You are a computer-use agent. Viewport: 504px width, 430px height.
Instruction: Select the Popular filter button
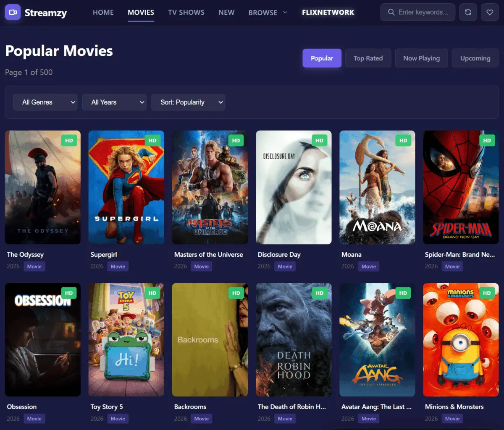(322, 58)
